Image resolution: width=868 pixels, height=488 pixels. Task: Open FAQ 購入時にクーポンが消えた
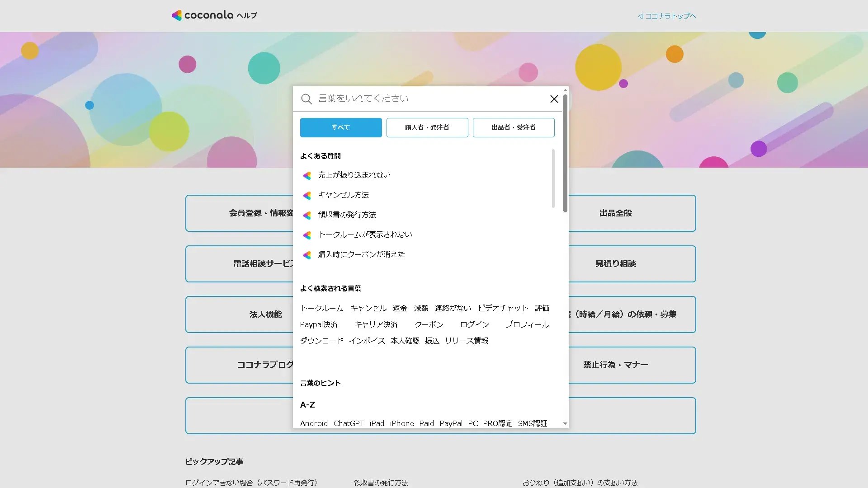tap(361, 254)
